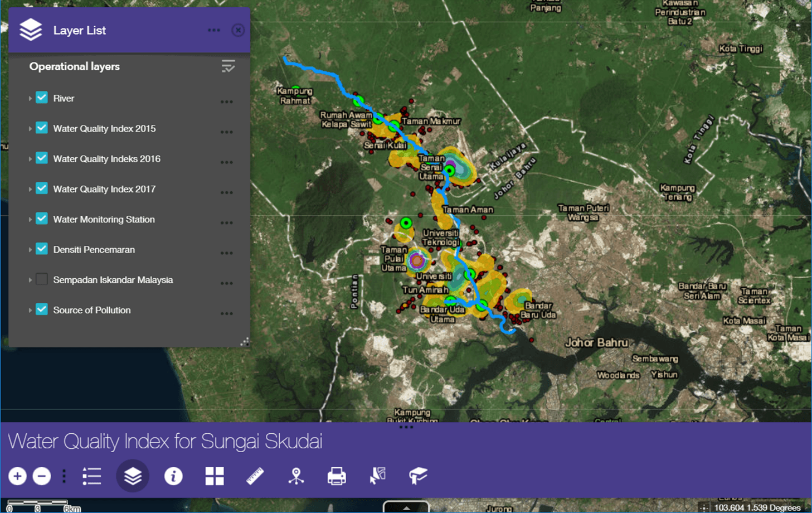Click the zoom in plus button
This screenshot has width=812, height=513.
point(17,476)
